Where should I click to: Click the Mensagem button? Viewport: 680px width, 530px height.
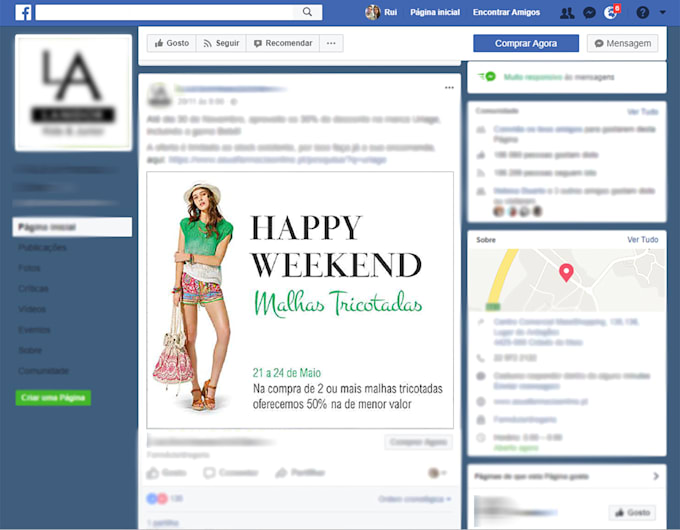pos(623,43)
